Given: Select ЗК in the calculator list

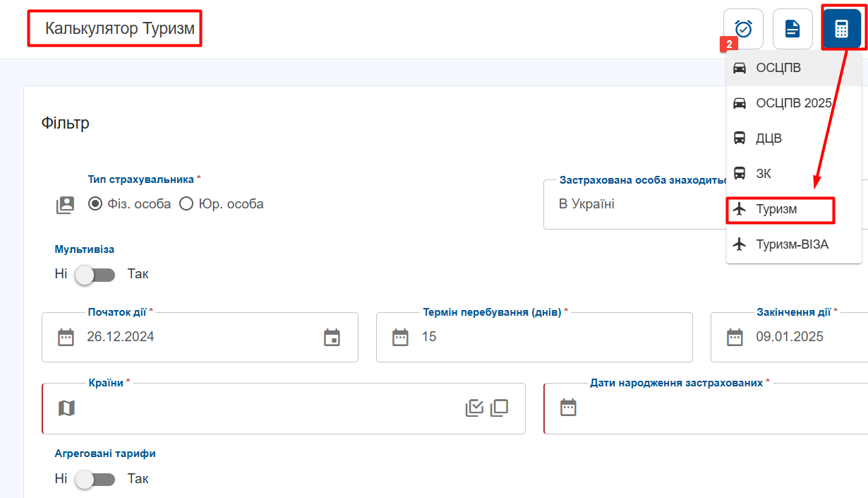Looking at the screenshot, I should pyautogui.click(x=793, y=173).
